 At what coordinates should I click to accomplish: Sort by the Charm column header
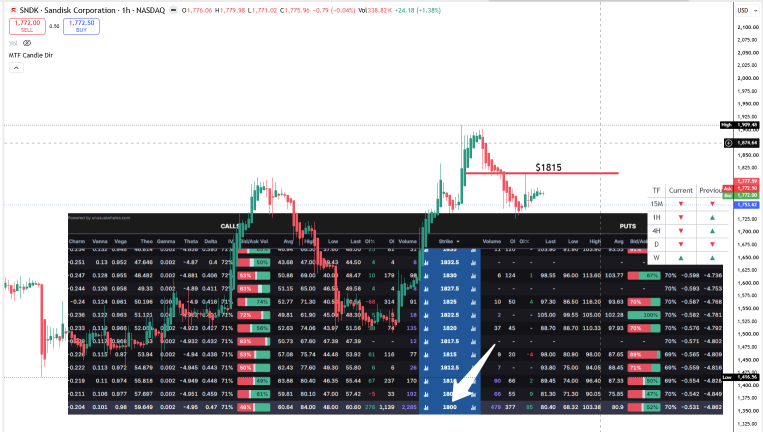(x=77, y=241)
